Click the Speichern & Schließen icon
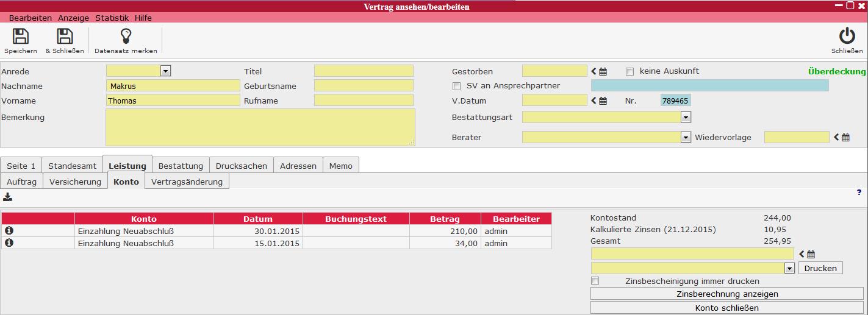 (65, 37)
